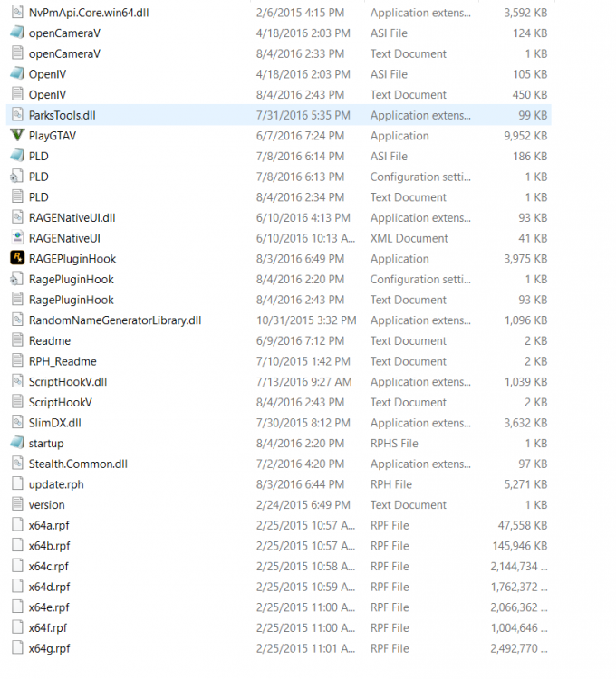Click the x64b.rpf file icon

tap(17, 545)
